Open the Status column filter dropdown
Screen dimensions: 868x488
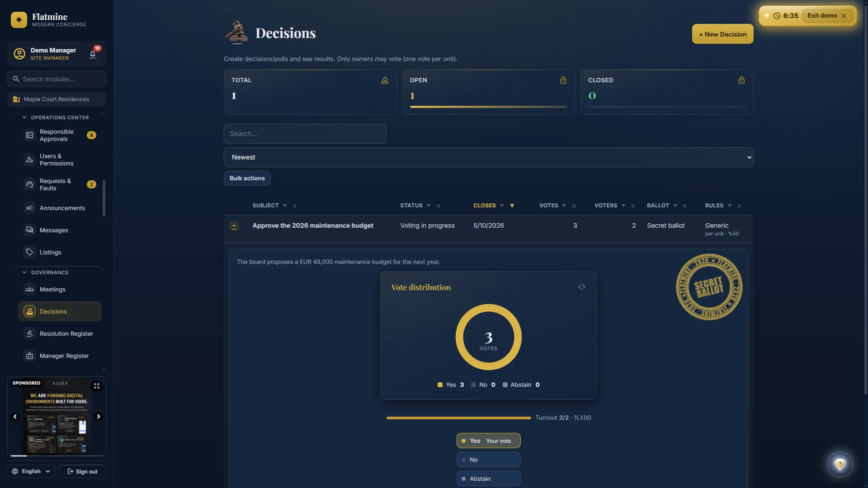coord(429,206)
